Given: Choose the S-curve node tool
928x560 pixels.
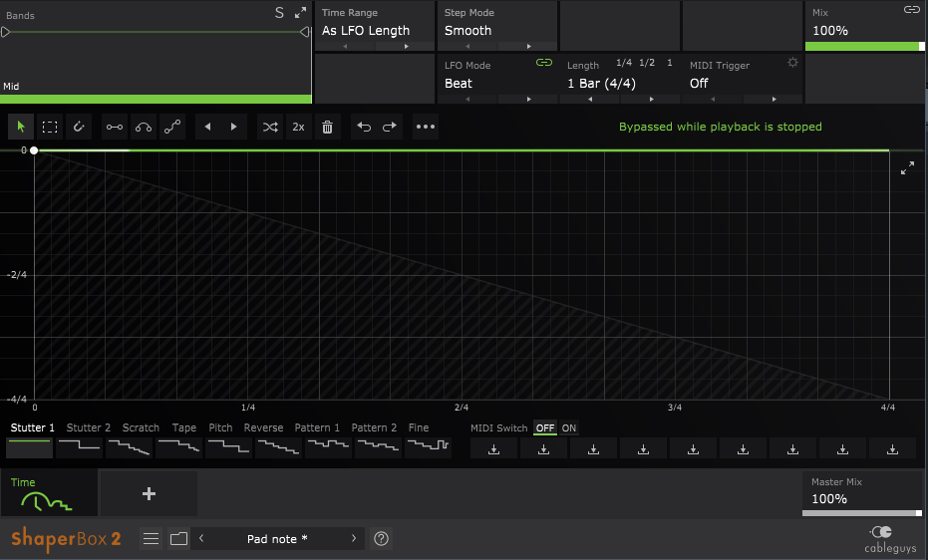Looking at the screenshot, I should pos(172,127).
